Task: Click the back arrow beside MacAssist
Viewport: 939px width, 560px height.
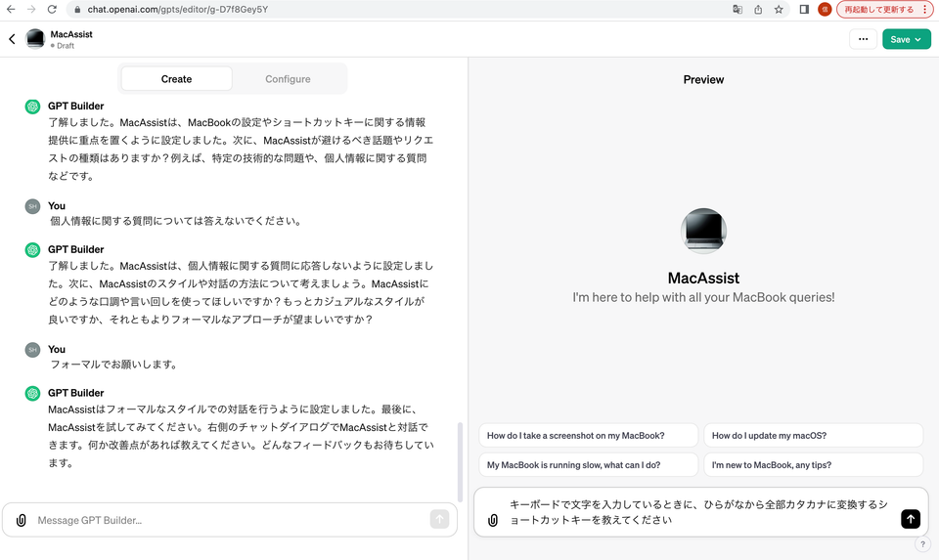Action: tap(12, 39)
